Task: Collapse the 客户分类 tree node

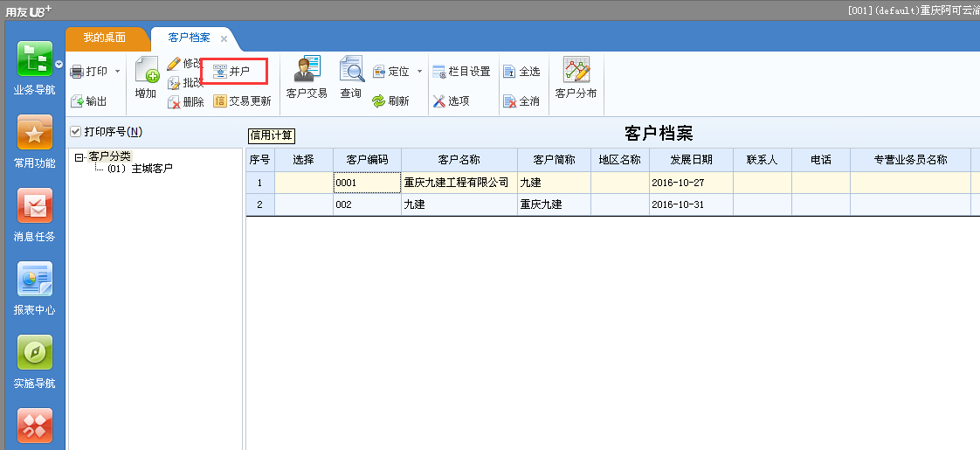Action: [79, 157]
